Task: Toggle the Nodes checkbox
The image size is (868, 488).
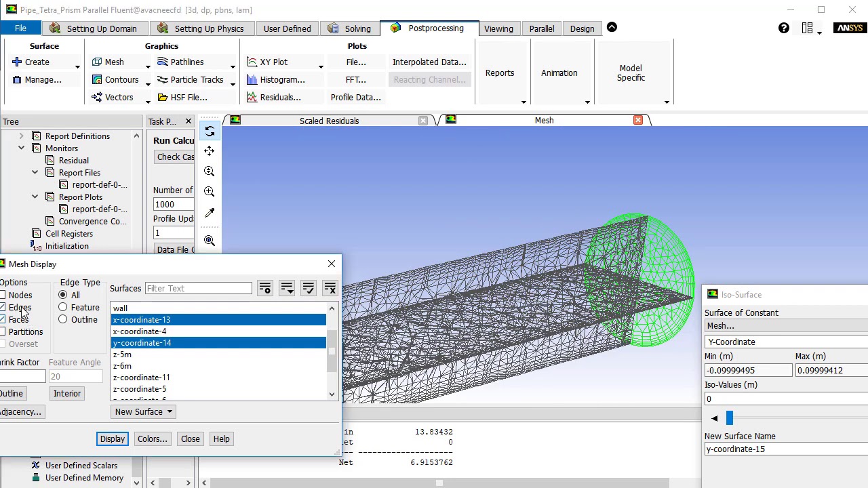Action: [x=3, y=295]
